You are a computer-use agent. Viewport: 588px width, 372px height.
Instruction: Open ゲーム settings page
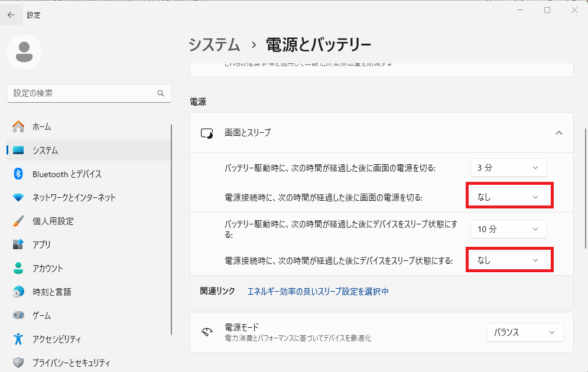89,315
